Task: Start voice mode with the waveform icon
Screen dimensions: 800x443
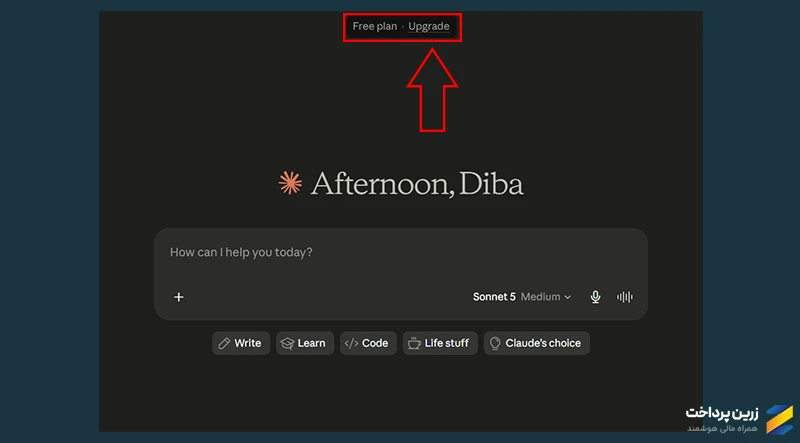Action: coord(624,297)
